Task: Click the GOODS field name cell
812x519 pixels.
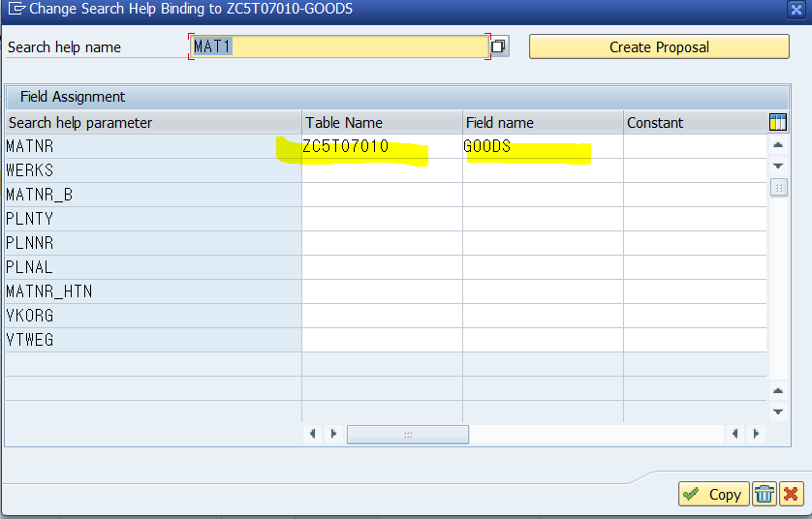Action: pyautogui.click(x=543, y=146)
